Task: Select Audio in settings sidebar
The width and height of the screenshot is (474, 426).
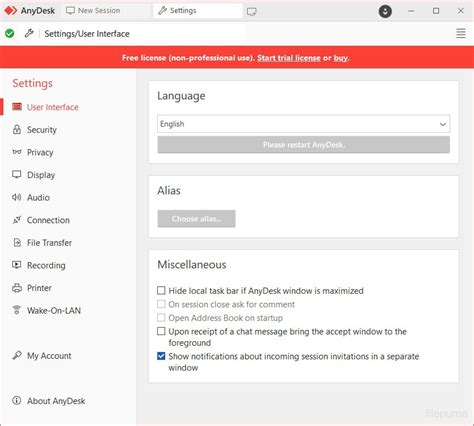Action: tap(38, 197)
